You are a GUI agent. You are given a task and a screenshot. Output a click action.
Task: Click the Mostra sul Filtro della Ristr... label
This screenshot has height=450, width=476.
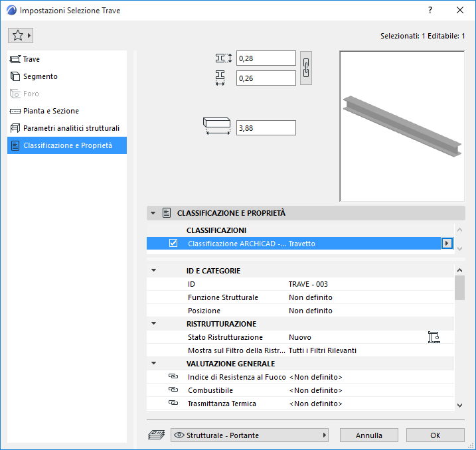coord(236,351)
